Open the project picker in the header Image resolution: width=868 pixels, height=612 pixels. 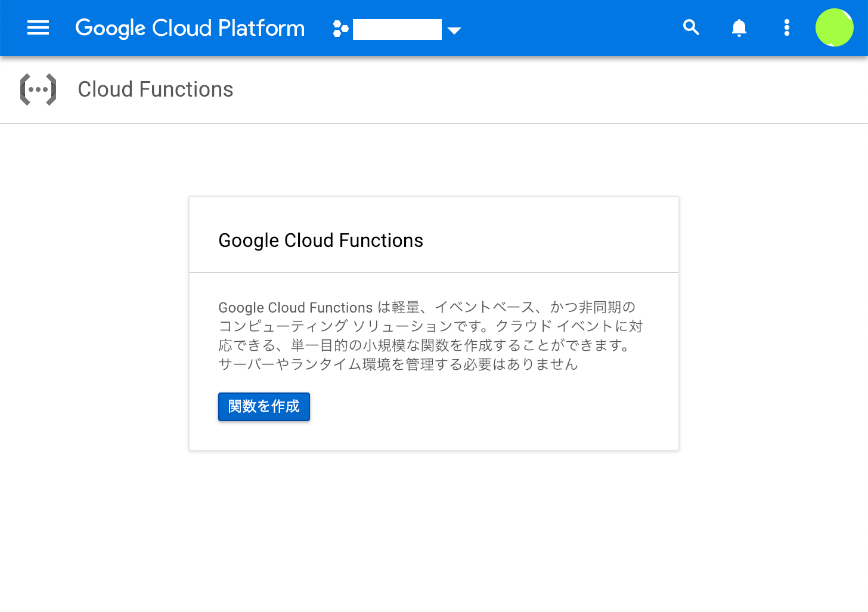click(397, 29)
